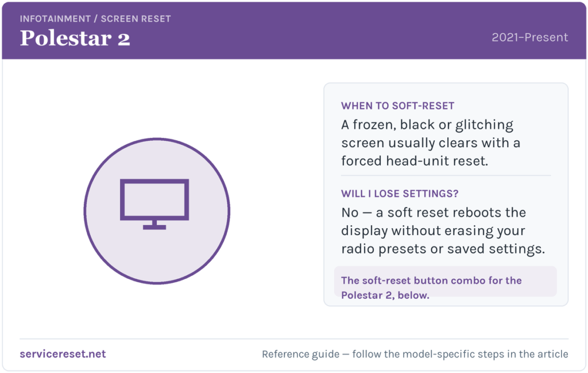Click the When to Soft-Reset heading
The image size is (588, 373).
(397, 106)
